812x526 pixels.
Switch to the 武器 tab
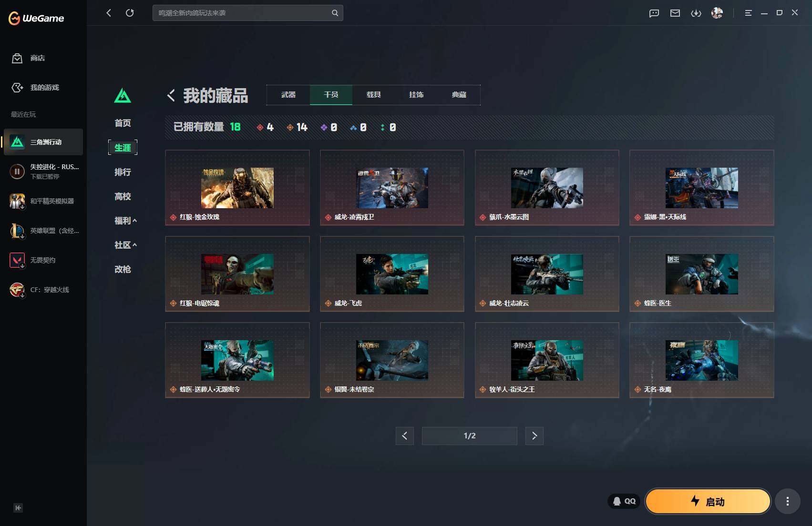[x=288, y=95]
